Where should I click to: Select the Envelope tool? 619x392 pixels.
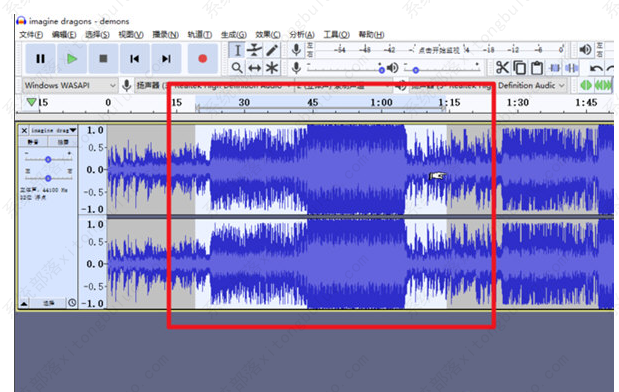[x=255, y=50]
